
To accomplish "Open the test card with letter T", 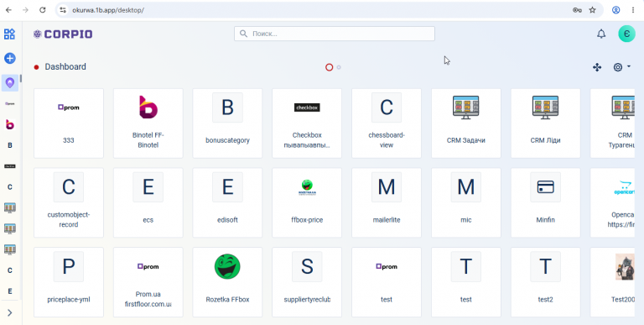I will pyautogui.click(x=466, y=282).
